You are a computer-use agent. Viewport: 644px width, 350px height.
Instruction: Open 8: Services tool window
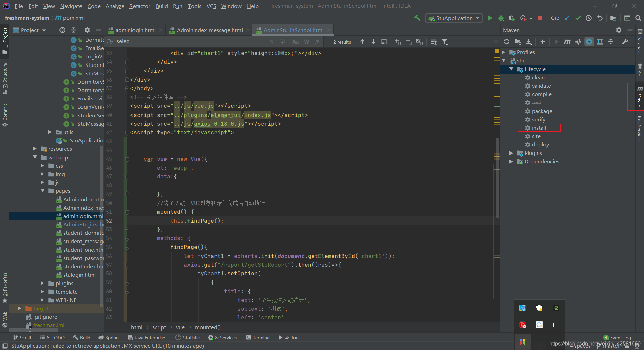[222, 338]
